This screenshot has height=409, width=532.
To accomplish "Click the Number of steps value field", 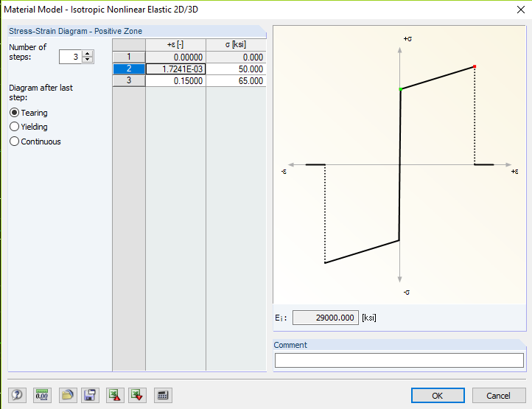I will tap(71, 57).
